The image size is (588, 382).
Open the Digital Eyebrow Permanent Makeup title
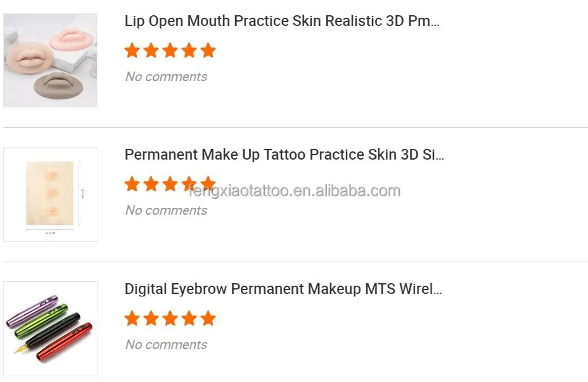coord(283,290)
